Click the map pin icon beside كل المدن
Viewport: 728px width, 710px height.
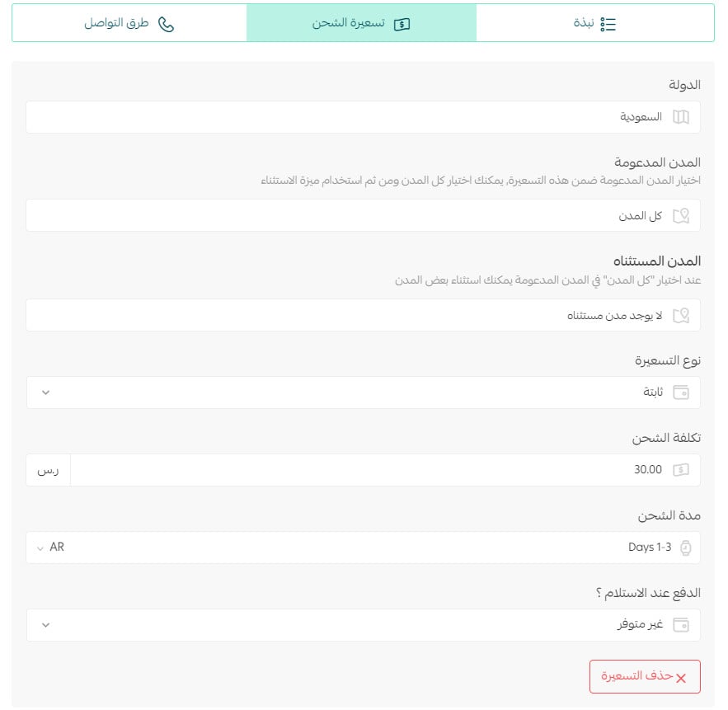pos(681,215)
